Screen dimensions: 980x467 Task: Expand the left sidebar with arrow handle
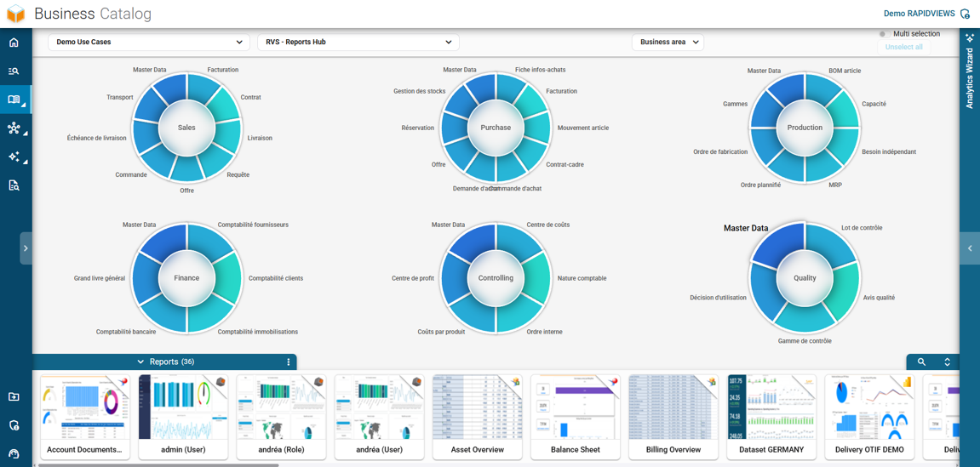(x=26, y=248)
